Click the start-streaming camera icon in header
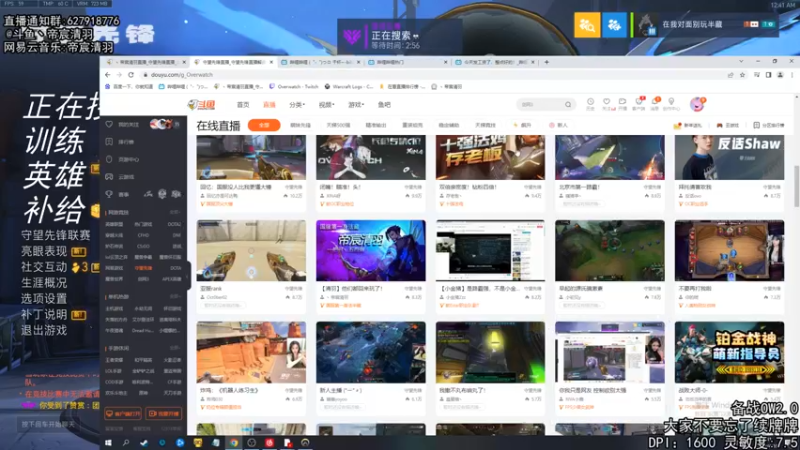This screenshot has height=450, width=800. tap(622, 104)
